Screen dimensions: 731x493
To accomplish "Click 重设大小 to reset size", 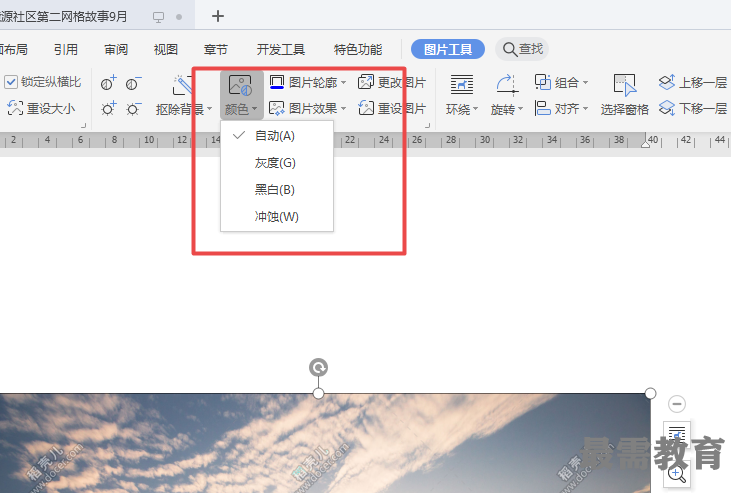I will (41, 108).
